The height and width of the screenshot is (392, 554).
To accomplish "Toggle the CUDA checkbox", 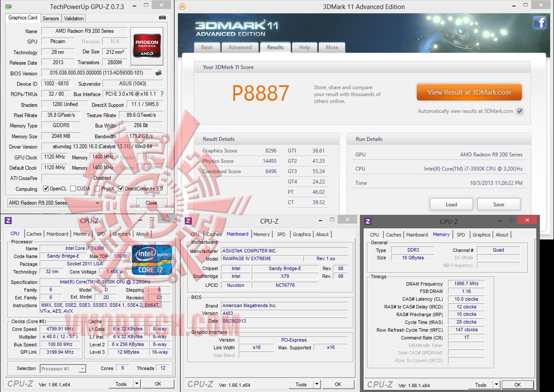I will coord(73,189).
